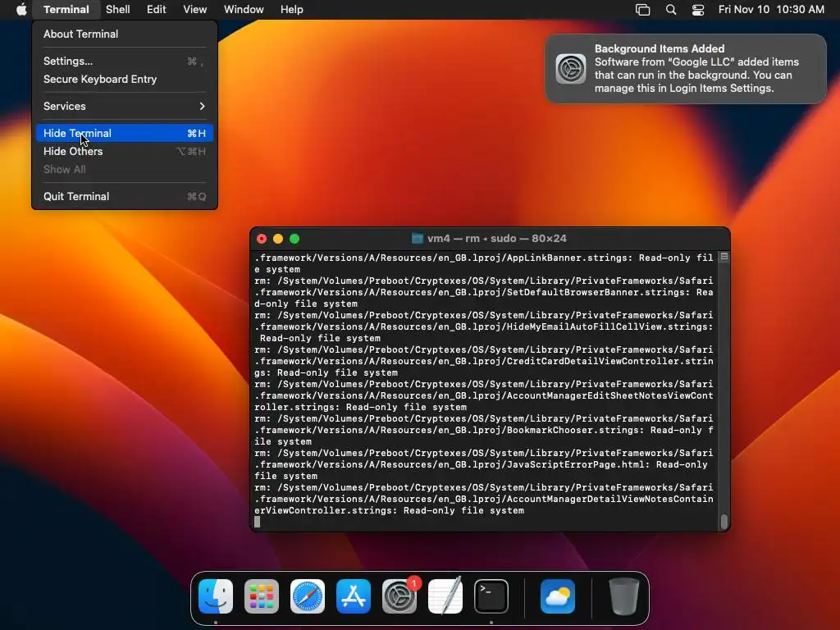
Task: Open the Window menu
Action: [x=244, y=10]
